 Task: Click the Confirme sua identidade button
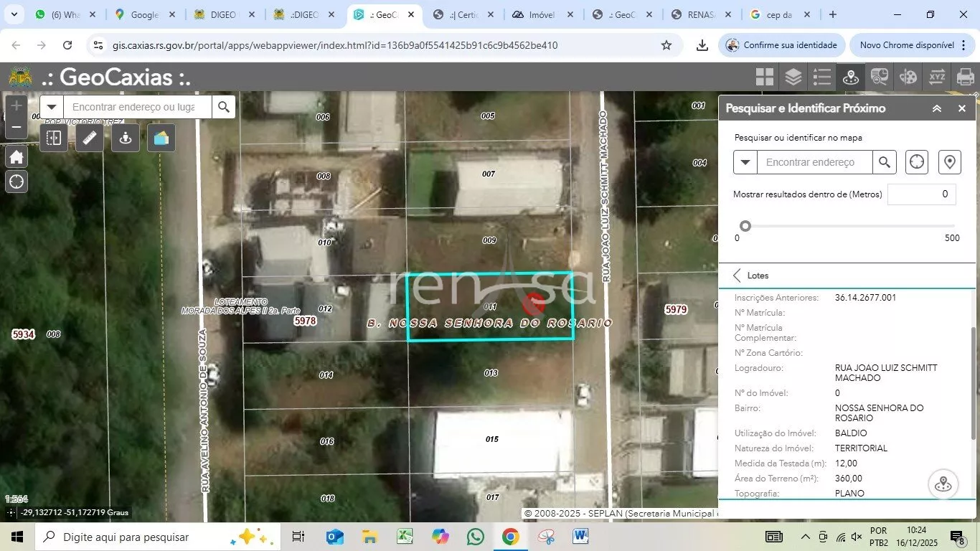point(781,45)
